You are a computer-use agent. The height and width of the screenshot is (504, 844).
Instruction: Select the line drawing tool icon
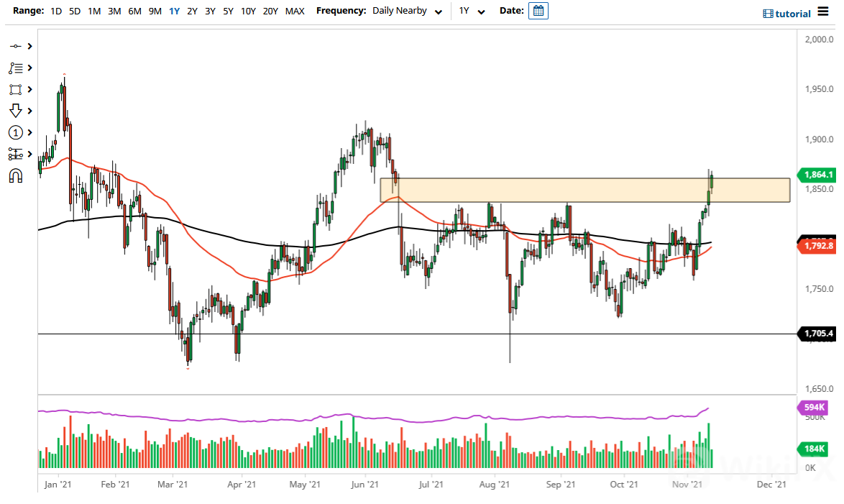click(x=15, y=46)
